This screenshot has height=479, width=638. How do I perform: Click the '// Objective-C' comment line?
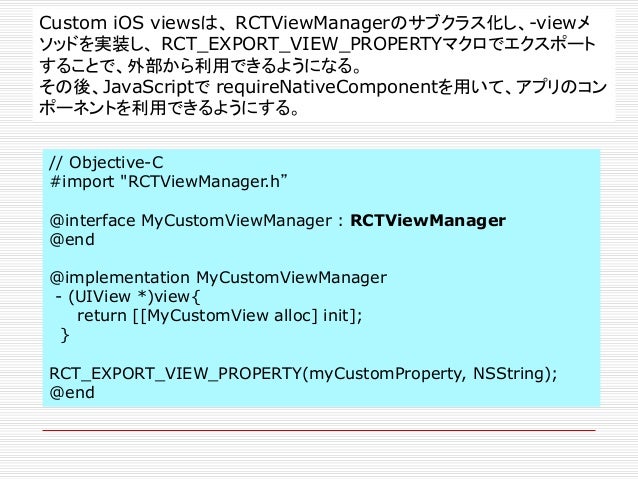click(106, 162)
